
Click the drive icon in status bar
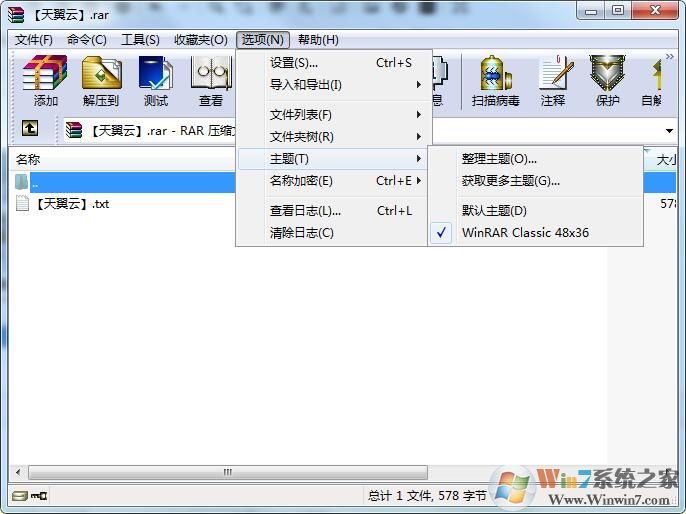click(x=20, y=496)
